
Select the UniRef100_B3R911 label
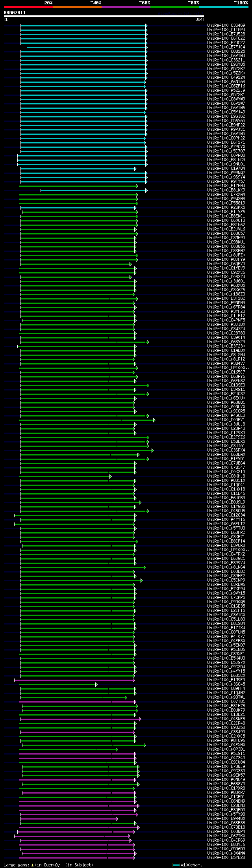(x=226, y=390)
